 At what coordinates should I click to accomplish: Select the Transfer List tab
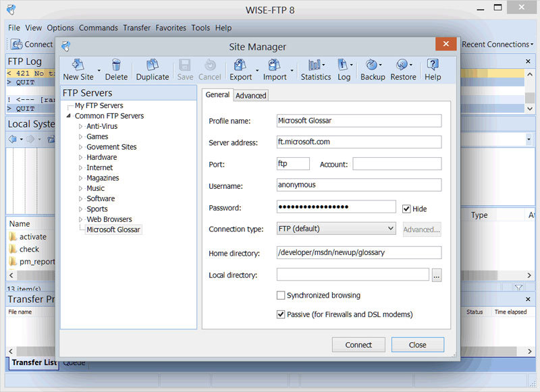tap(34, 362)
